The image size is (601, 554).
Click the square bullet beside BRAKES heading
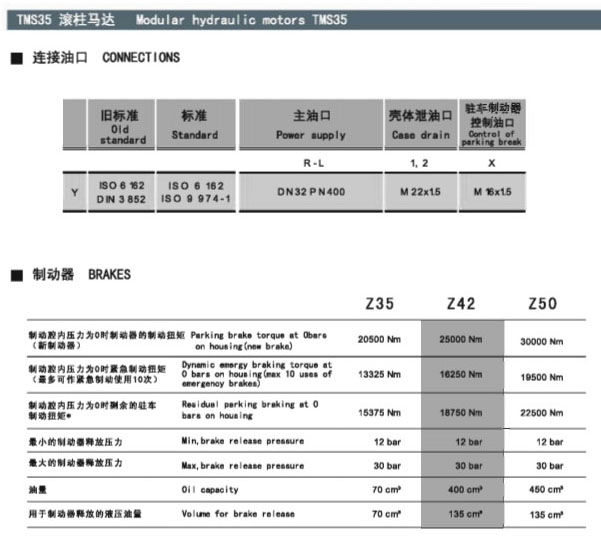(14, 274)
